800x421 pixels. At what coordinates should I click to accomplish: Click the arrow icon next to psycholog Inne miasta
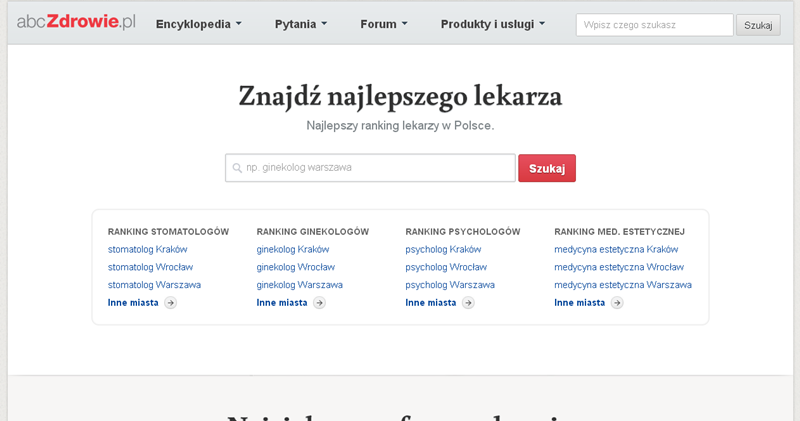[x=468, y=303]
